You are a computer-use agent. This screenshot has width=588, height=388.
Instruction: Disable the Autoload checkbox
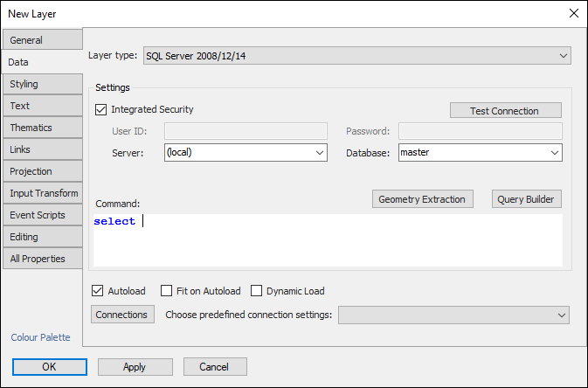click(98, 291)
